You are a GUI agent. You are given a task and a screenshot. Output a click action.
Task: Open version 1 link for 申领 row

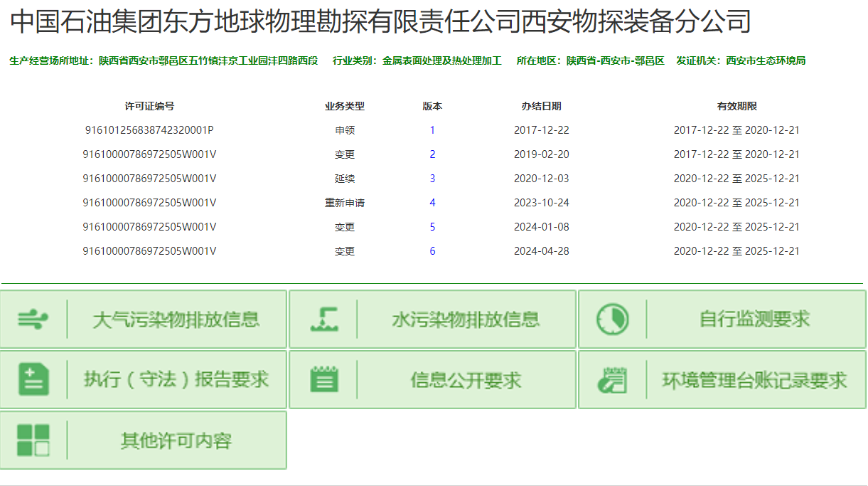point(432,130)
